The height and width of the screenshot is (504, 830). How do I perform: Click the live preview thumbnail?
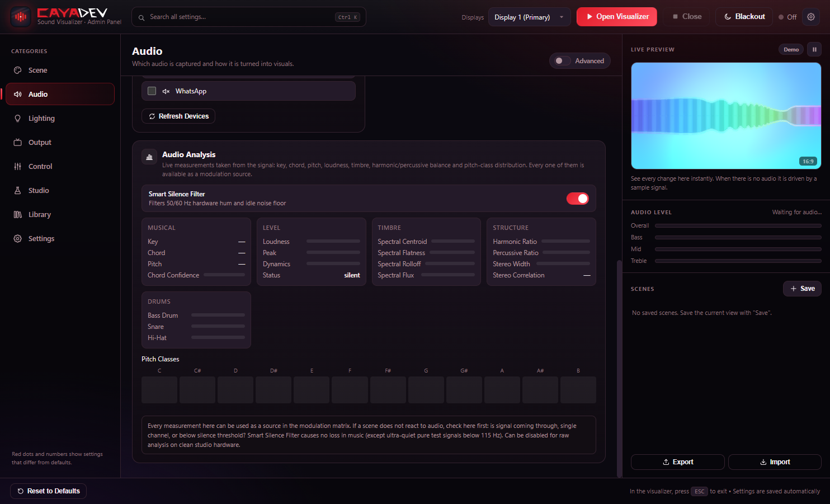(726, 116)
